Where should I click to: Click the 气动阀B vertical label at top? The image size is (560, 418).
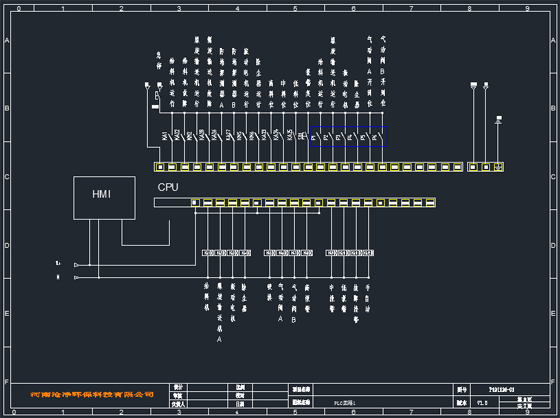383,71
